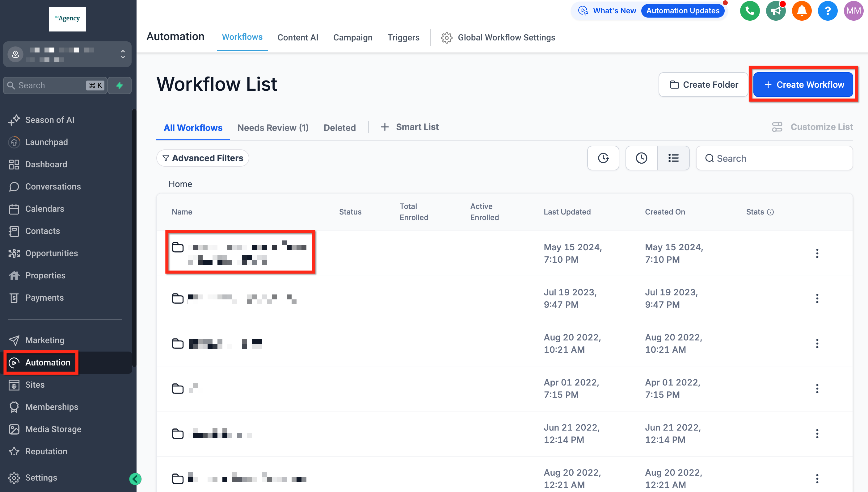Image resolution: width=868 pixels, height=492 pixels.
Task: Click the blue help question mark
Action: tap(827, 11)
